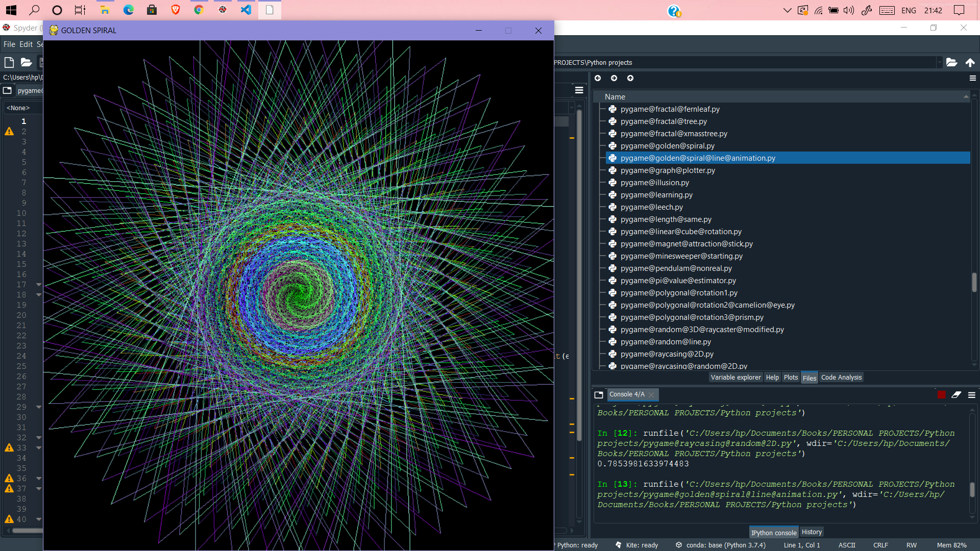
Task: Click the editor horizontal scrollbar
Action: point(27,531)
